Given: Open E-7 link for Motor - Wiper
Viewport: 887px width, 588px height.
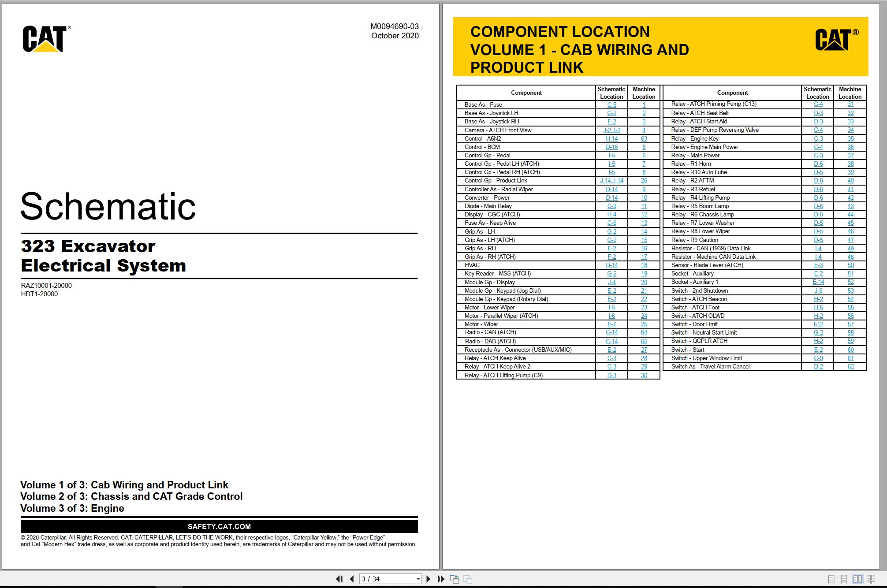Looking at the screenshot, I should point(611,324).
